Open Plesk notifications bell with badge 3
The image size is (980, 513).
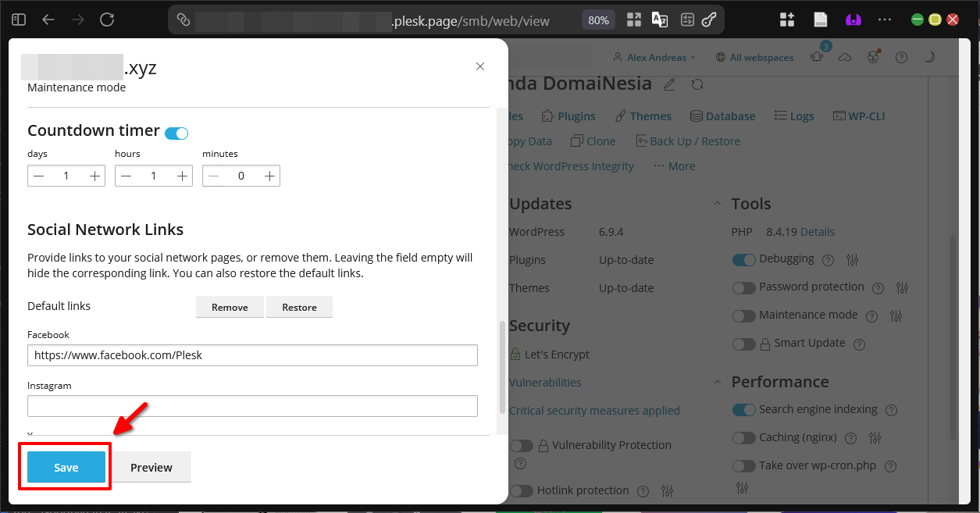[x=818, y=56]
